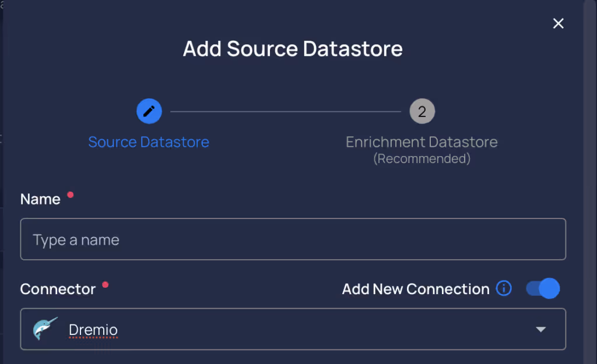597x364 pixels.
Task: Switch to the Enrichment Datastore step
Action: point(422,142)
